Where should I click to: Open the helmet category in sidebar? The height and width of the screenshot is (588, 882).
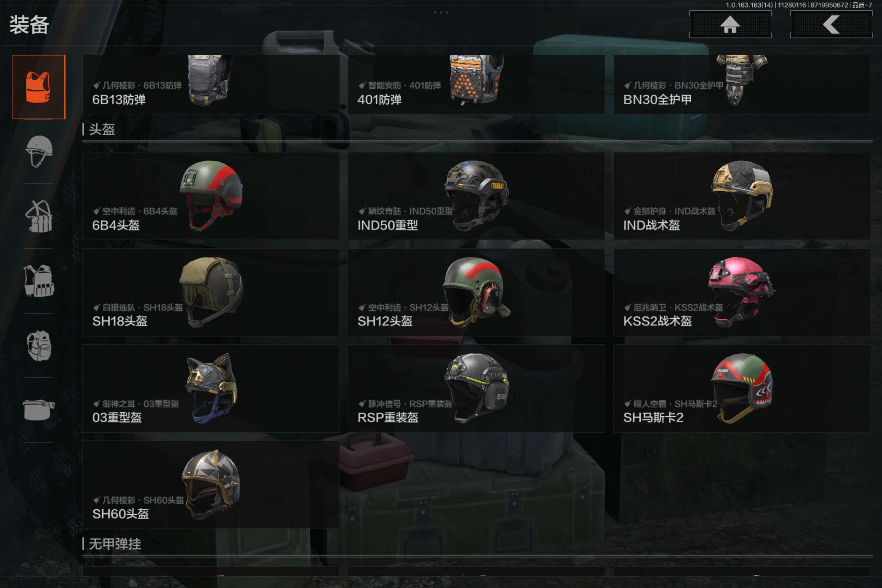(x=39, y=152)
